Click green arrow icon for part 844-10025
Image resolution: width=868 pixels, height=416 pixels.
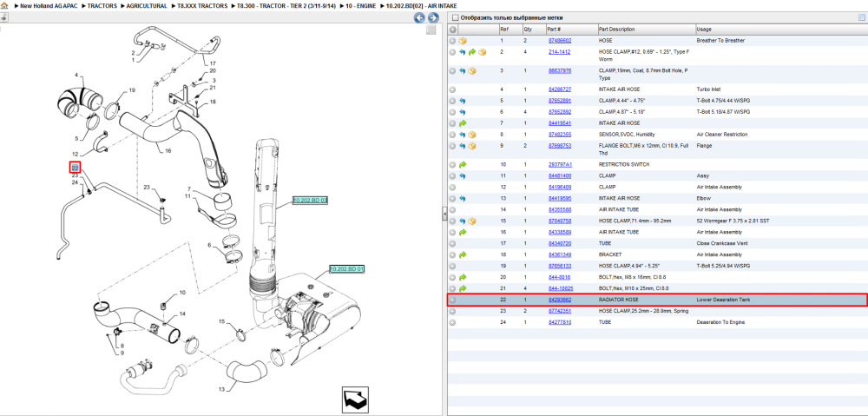[x=463, y=288]
